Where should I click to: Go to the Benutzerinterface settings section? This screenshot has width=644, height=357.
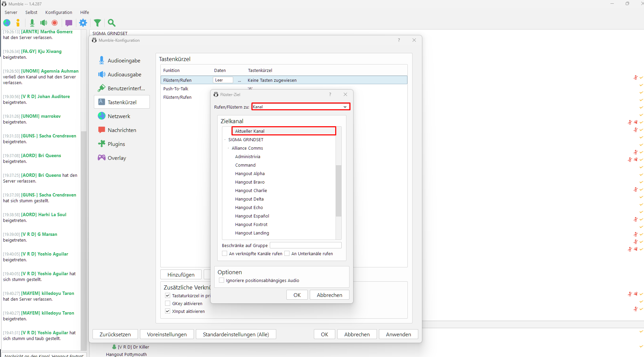pos(122,88)
